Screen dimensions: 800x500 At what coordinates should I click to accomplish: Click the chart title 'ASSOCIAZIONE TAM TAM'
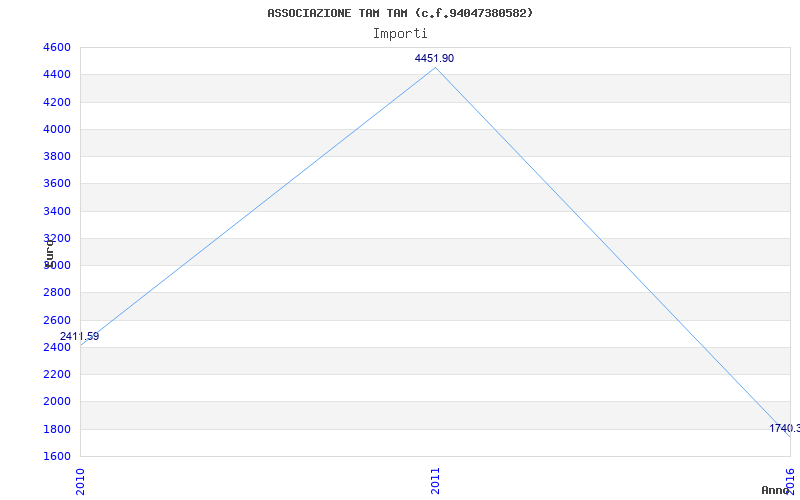[337, 13]
